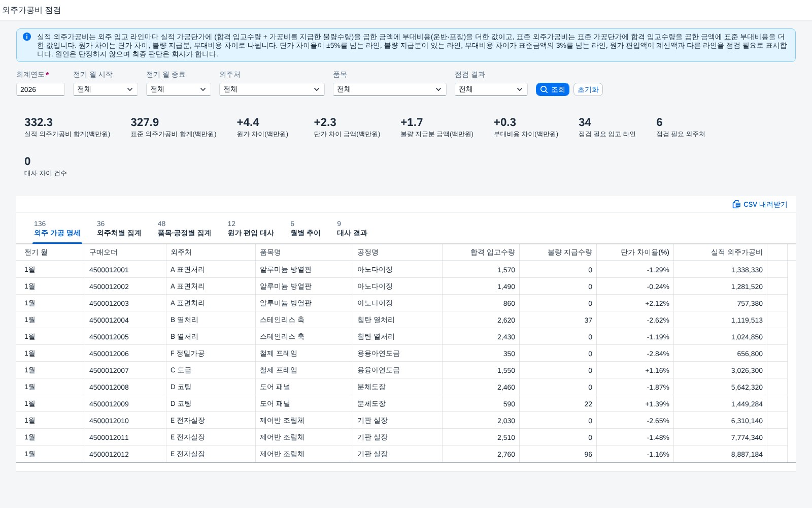
Task: Click the 34 점검 필요 입고 라인 KPI
Action: (607, 127)
